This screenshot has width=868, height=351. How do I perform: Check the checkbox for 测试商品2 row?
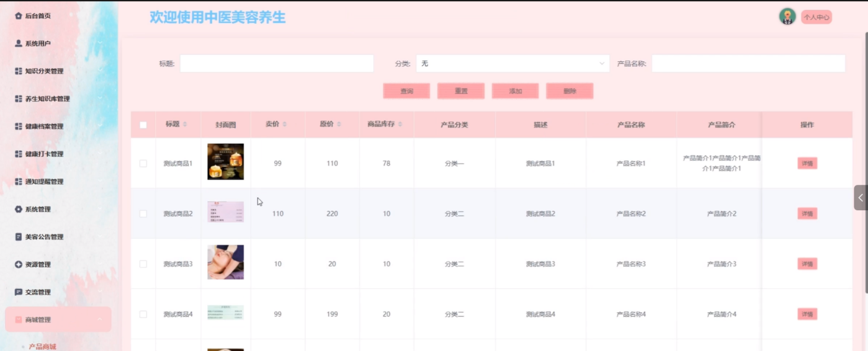point(143,213)
